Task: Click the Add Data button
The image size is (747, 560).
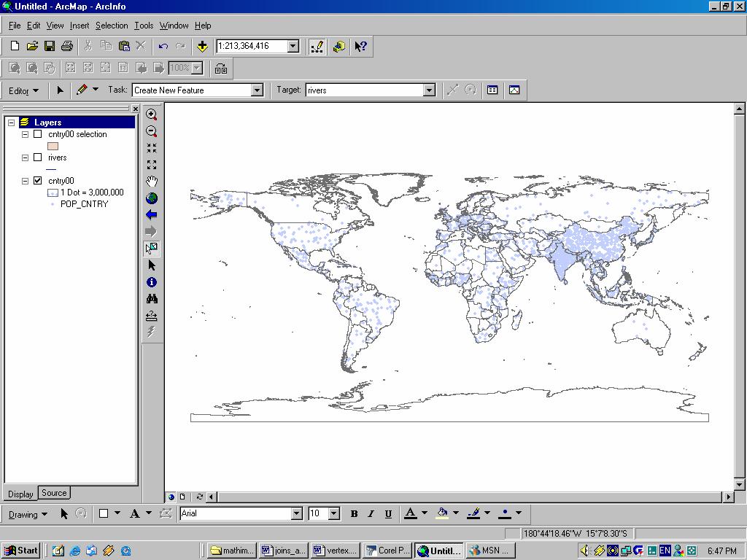Action: coord(202,46)
